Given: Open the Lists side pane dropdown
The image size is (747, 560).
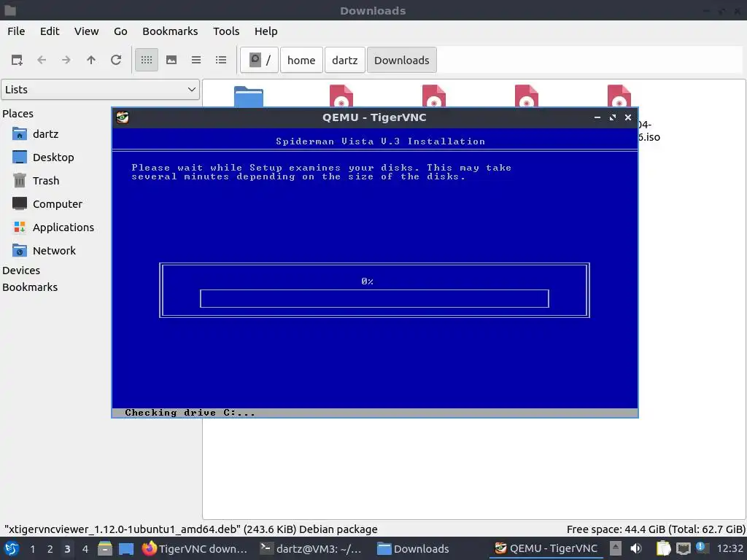Looking at the screenshot, I should coord(100,90).
